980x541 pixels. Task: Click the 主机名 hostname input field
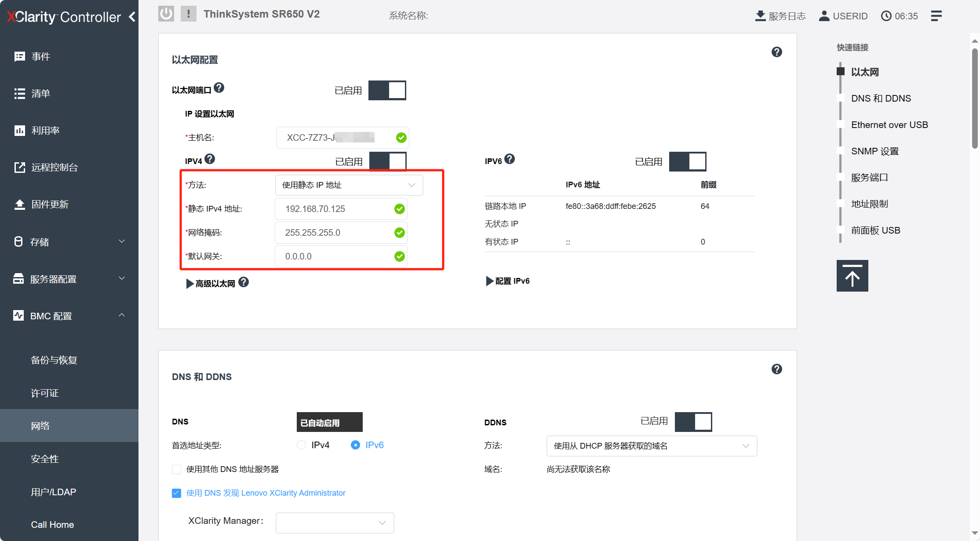click(343, 138)
